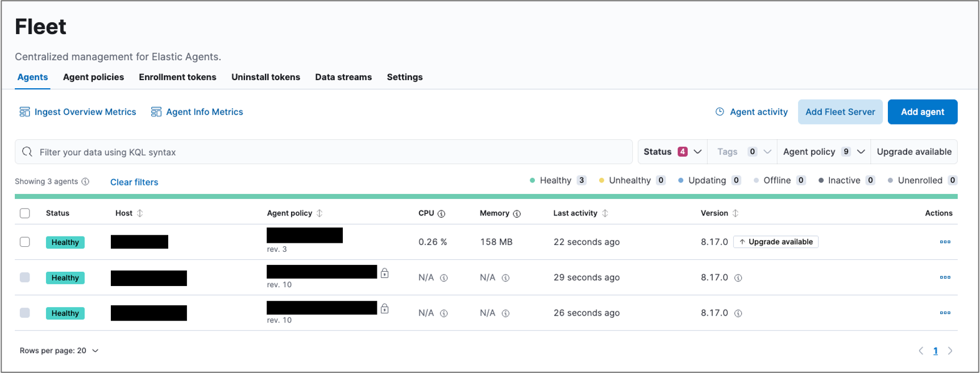Sort by Host column arrows icon
This screenshot has height=373, width=980.
[140, 213]
